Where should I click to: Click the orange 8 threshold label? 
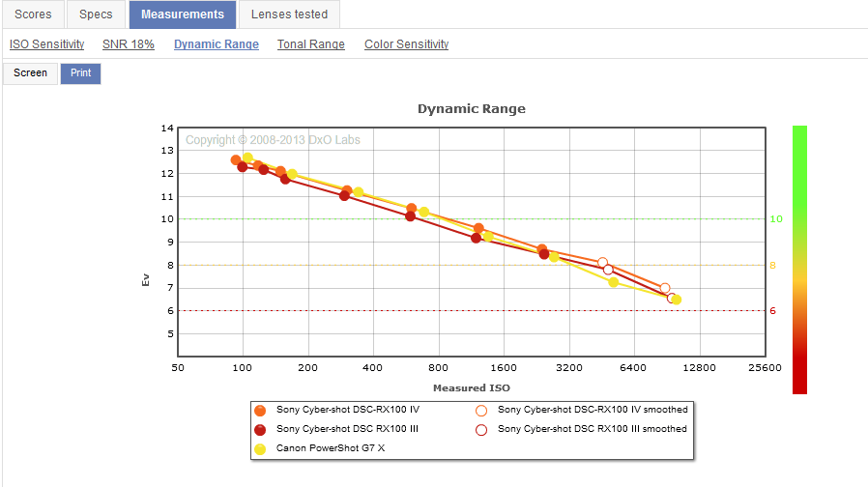772,265
